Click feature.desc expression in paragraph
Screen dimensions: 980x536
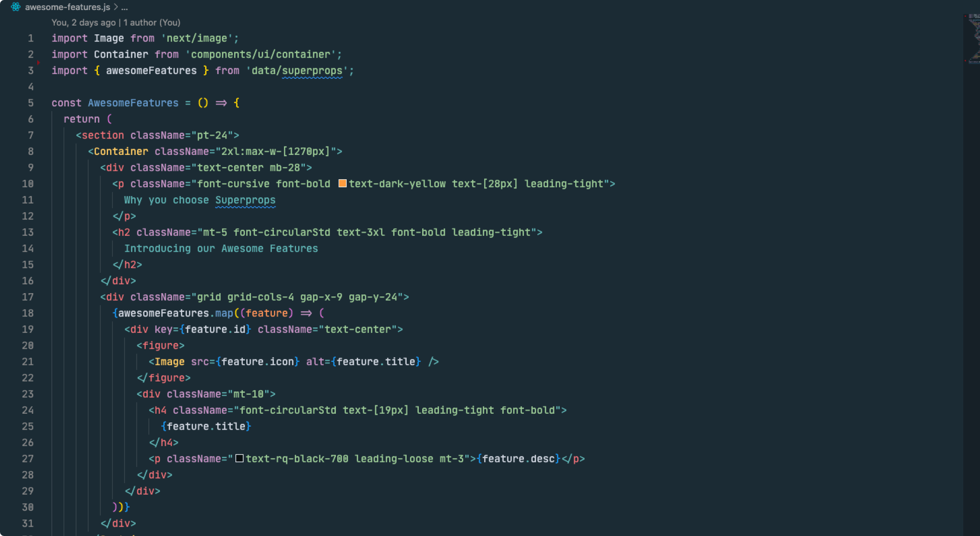point(518,459)
